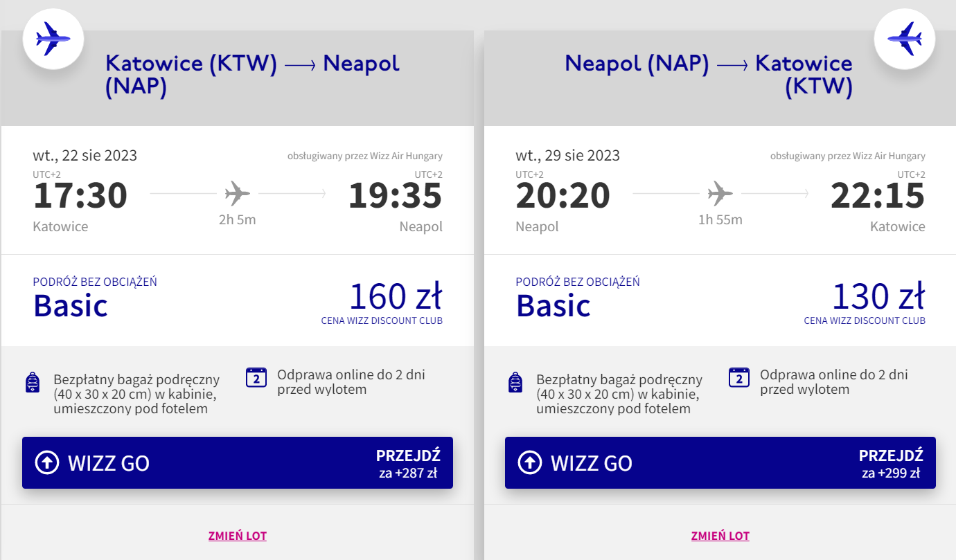Viewport: 956px width, 560px height.
Task: Click the calendar check-in icon in return card
Action: point(739,377)
